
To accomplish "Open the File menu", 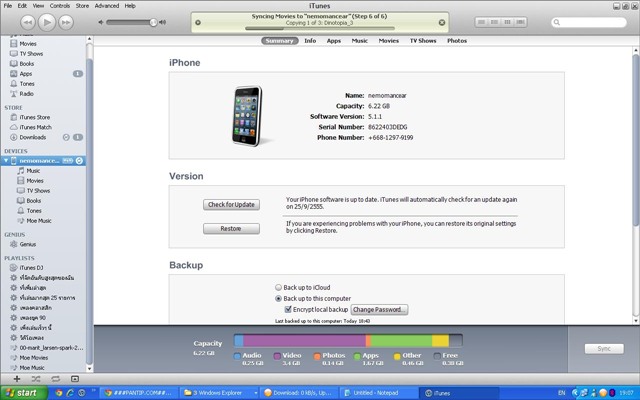I will [x=8, y=6].
